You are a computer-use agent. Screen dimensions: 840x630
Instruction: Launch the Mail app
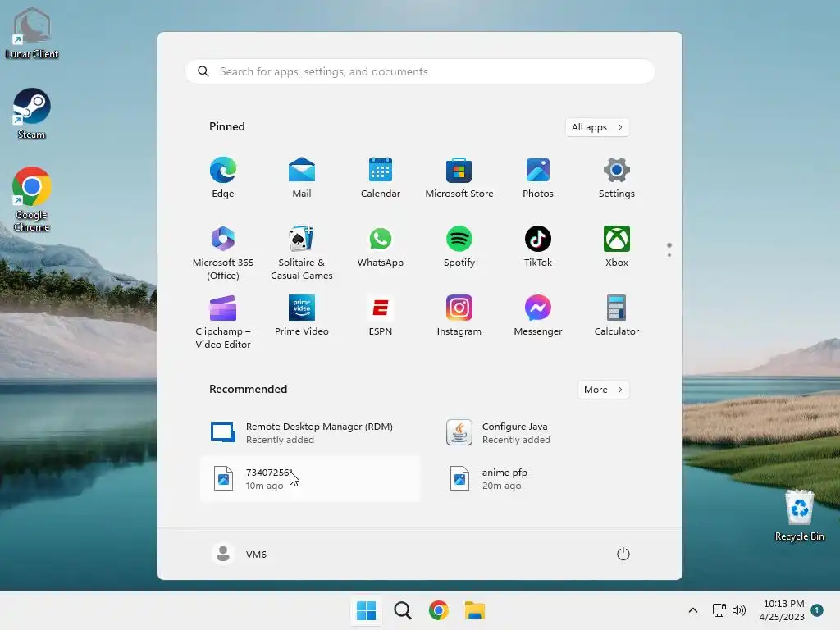[302, 178]
